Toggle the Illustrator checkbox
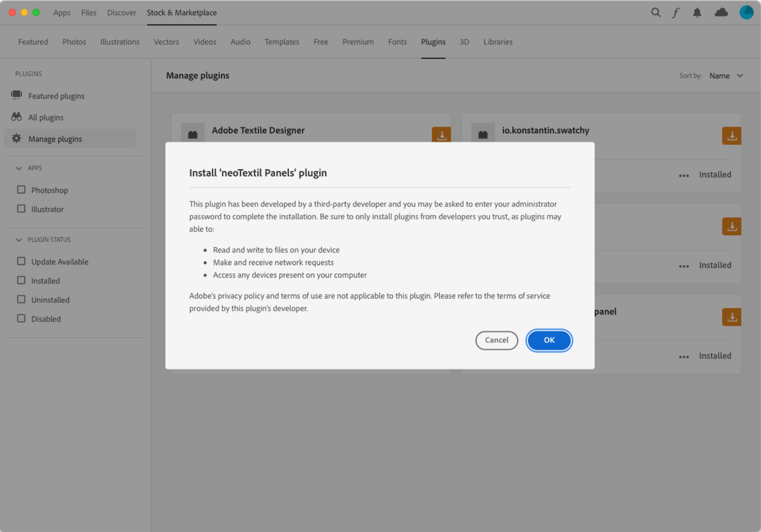The image size is (761, 532). pyautogui.click(x=21, y=209)
